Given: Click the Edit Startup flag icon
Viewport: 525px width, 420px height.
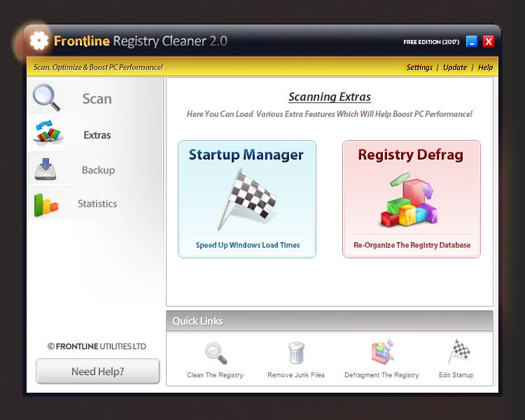Looking at the screenshot, I should [459, 351].
